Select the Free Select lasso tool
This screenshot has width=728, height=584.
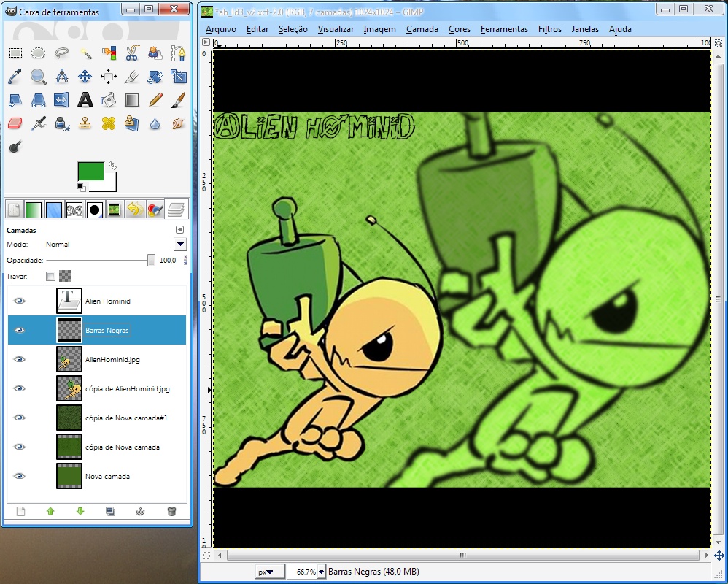[x=62, y=53]
